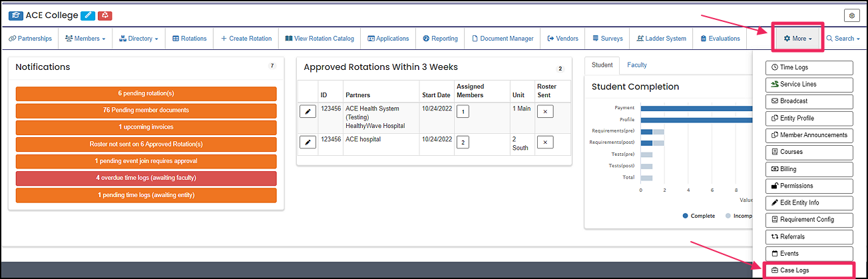Click roster sent X for ACE hospital row
Screen dimensions: 868x279
coord(544,142)
